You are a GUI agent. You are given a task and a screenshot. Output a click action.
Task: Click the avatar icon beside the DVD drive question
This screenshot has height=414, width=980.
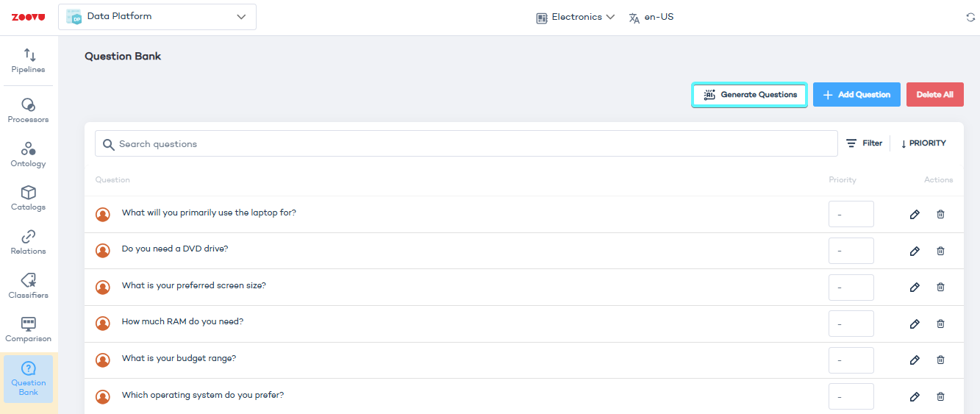(x=103, y=251)
